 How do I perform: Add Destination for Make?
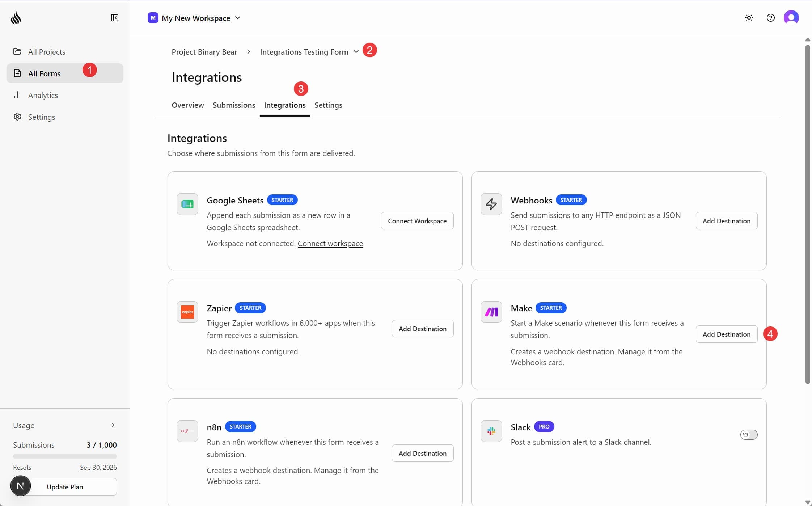click(727, 334)
